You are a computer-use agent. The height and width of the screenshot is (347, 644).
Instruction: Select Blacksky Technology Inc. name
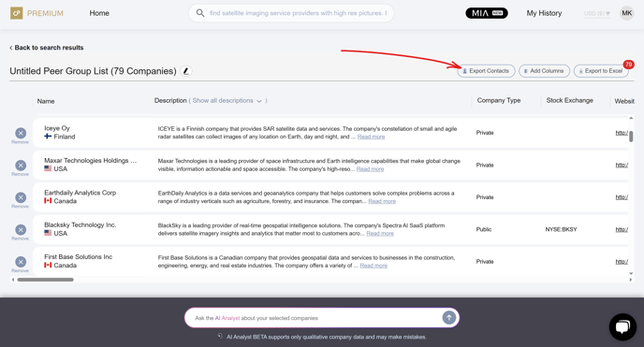80,224
